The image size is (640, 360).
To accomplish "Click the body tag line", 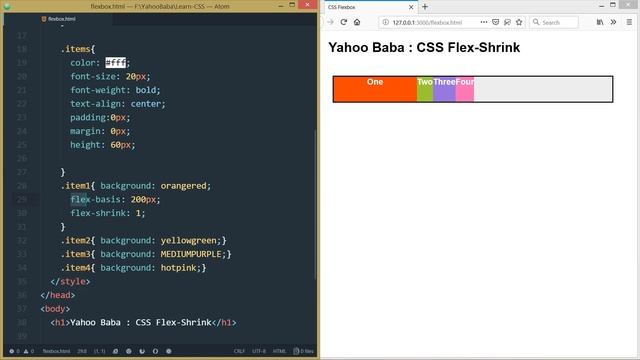I will pos(55,309).
